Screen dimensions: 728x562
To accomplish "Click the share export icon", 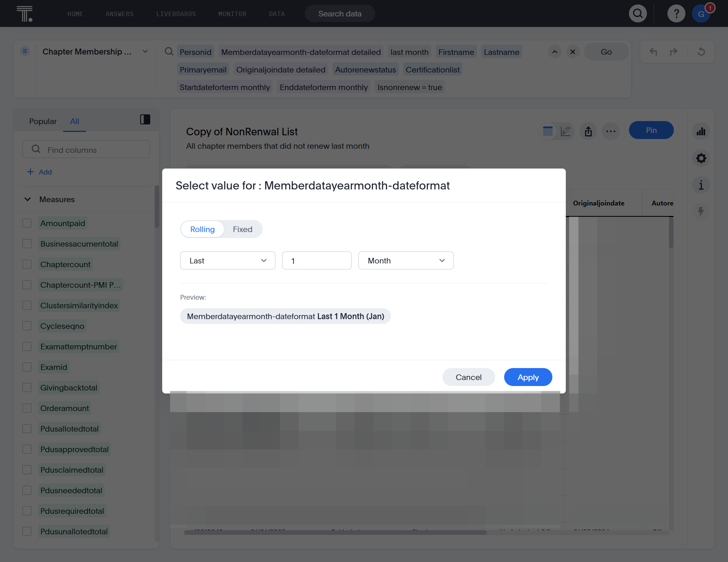I will [588, 131].
